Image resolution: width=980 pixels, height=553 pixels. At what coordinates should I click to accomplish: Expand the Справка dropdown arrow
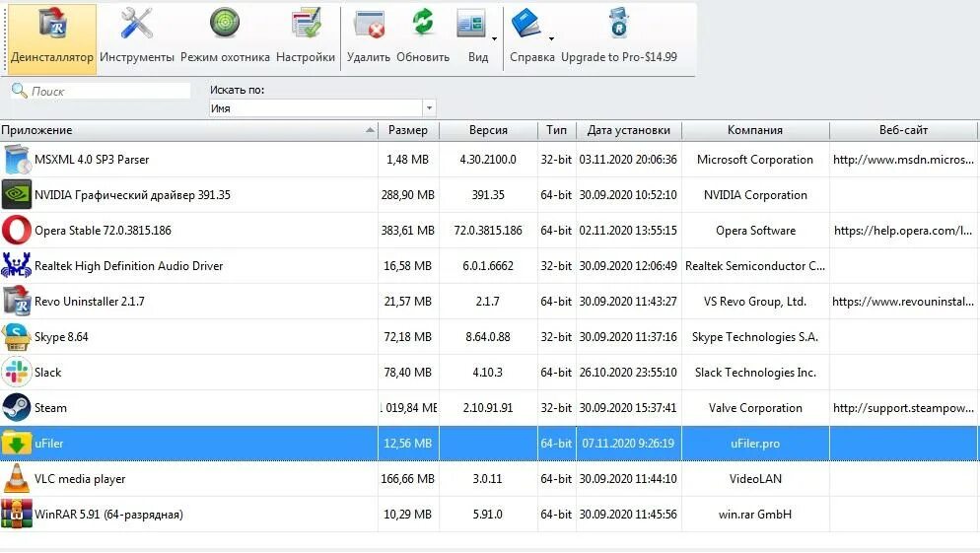point(551,38)
